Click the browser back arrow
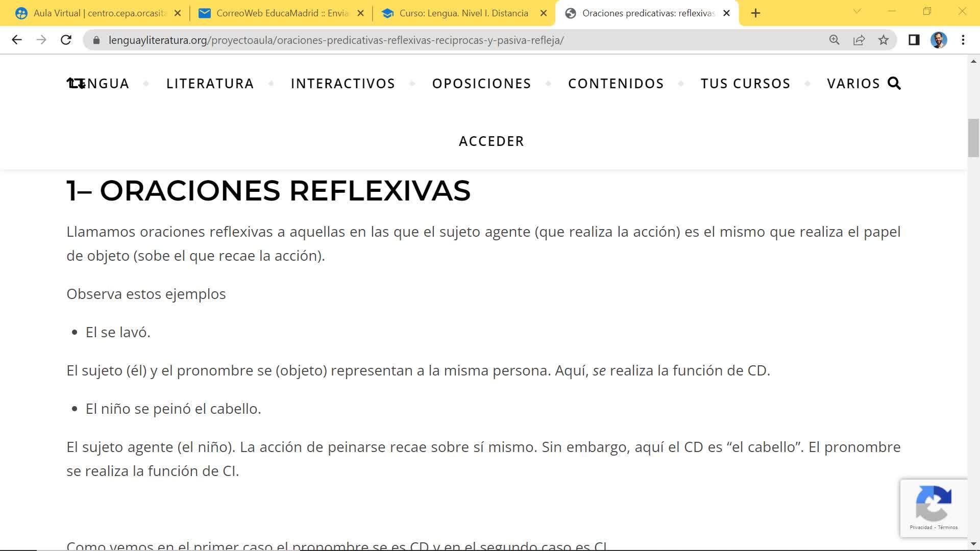The height and width of the screenshot is (551, 980). 17,40
